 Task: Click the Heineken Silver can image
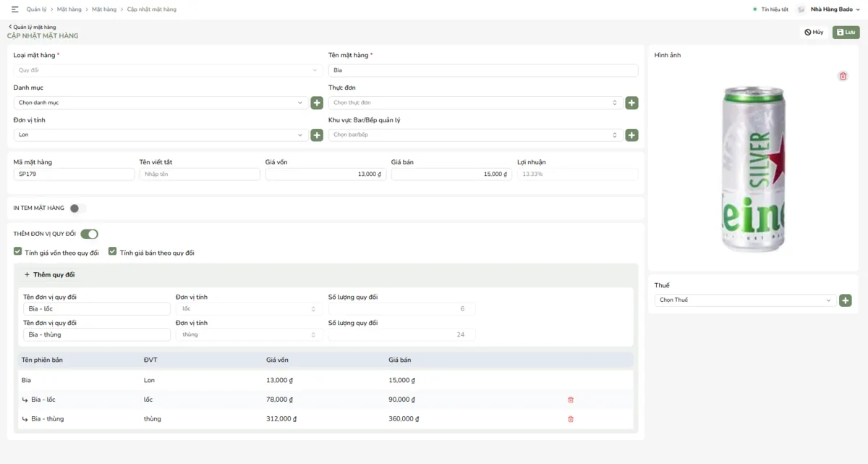[x=753, y=169]
